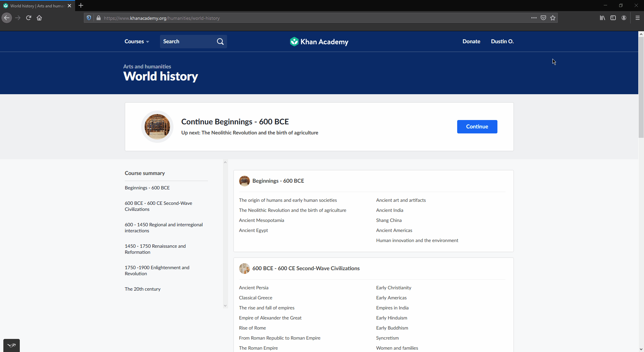Image resolution: width=644 pixels, height=352 pixels.
Task: Open the Dustin O. user menu
Action: pyautogui.click(x=502, y=42)
